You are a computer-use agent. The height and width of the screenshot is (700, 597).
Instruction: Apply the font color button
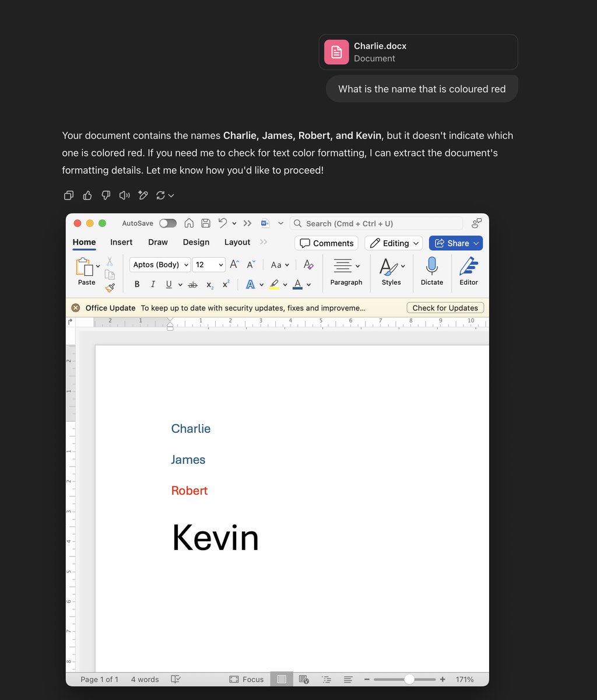coord(297,284)
